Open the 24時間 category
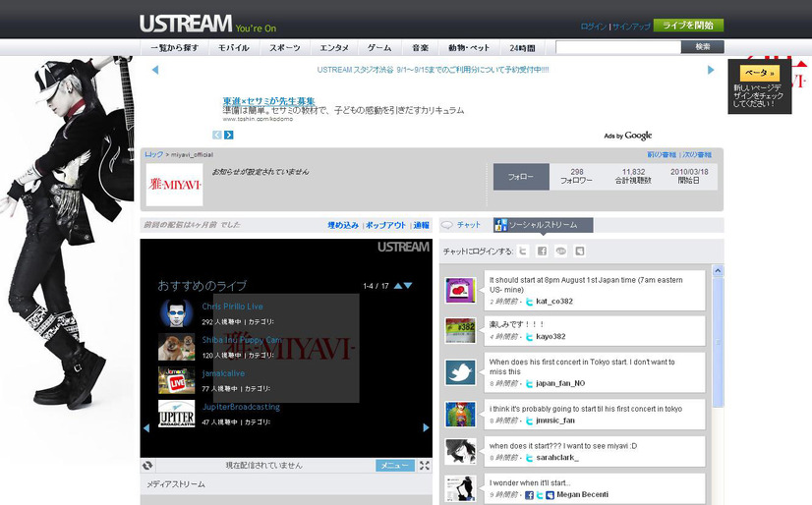The height and width of the screenshot is (505, 812). (x=522, y=47)
